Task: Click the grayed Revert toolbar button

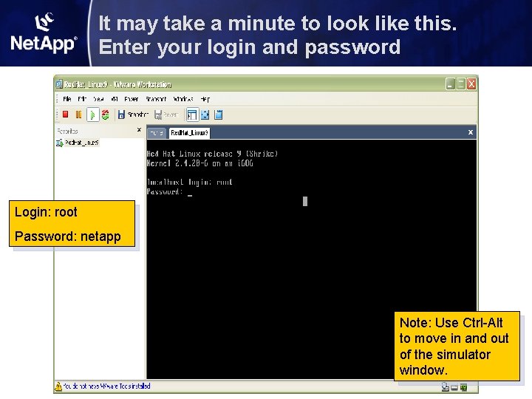Action: coord(166,115)
